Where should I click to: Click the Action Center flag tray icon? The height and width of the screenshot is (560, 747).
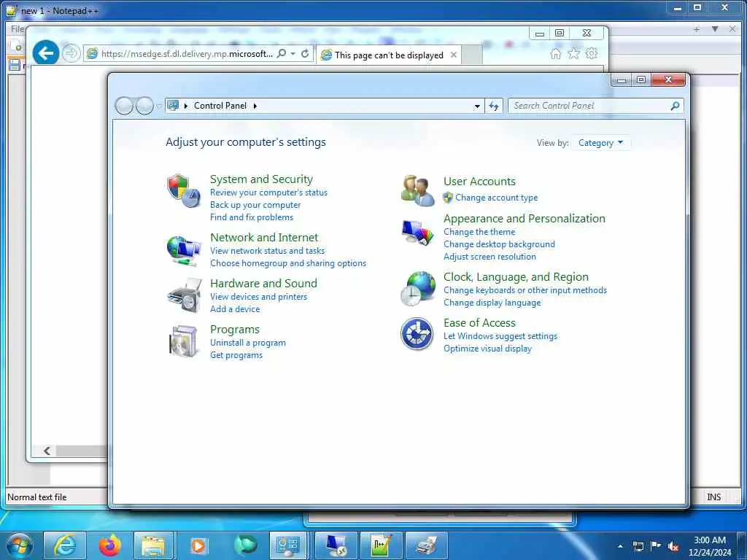(656, 546)
